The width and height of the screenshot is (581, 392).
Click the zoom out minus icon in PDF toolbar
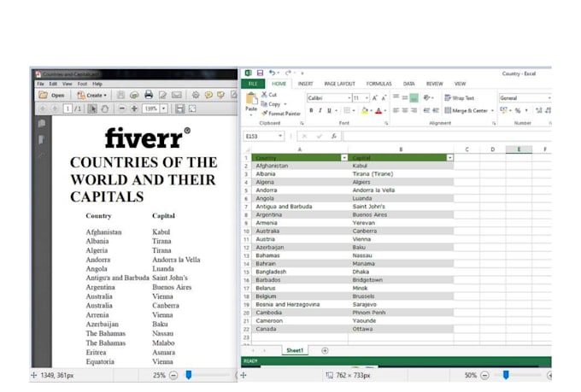tap(122, 108)
